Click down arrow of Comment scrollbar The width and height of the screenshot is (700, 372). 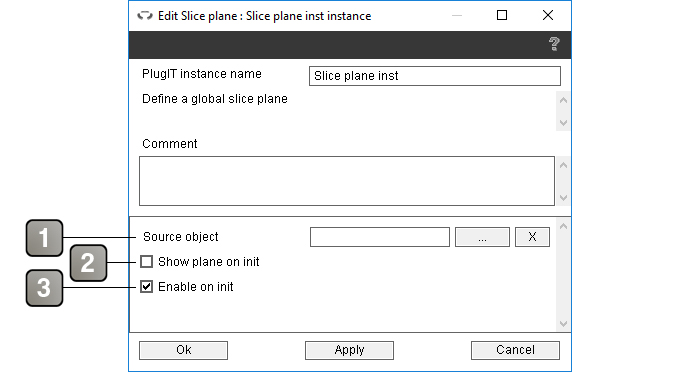click(563, 197)
